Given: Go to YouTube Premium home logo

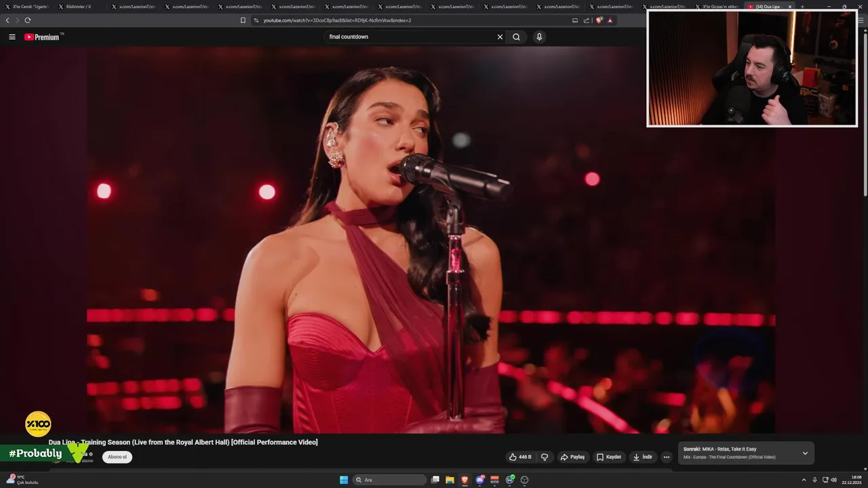Looking at the screenshot, I should pyautogui.click(x=43, y=37).
